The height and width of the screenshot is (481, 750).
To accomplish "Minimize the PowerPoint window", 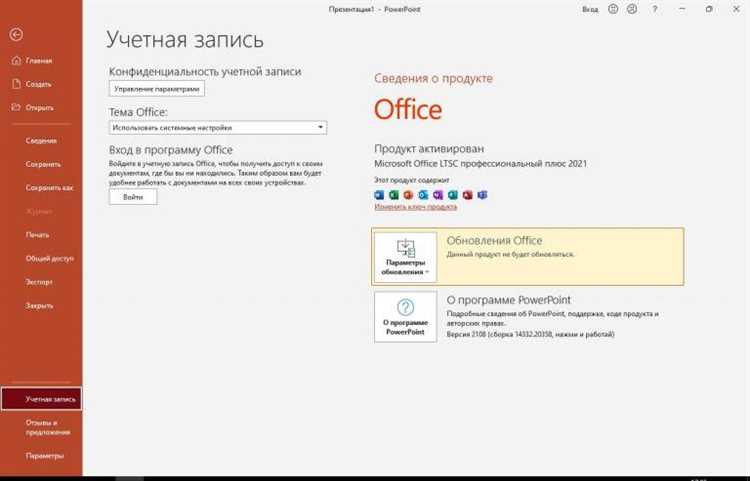I will pyautogui.click(x=682, y=9).
